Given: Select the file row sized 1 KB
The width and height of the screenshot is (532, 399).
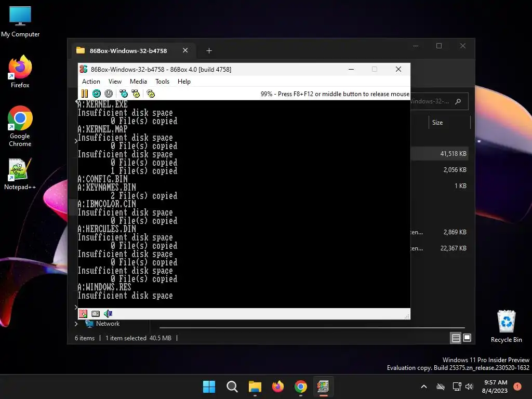Looking at the screenshot, I should 439,186.
